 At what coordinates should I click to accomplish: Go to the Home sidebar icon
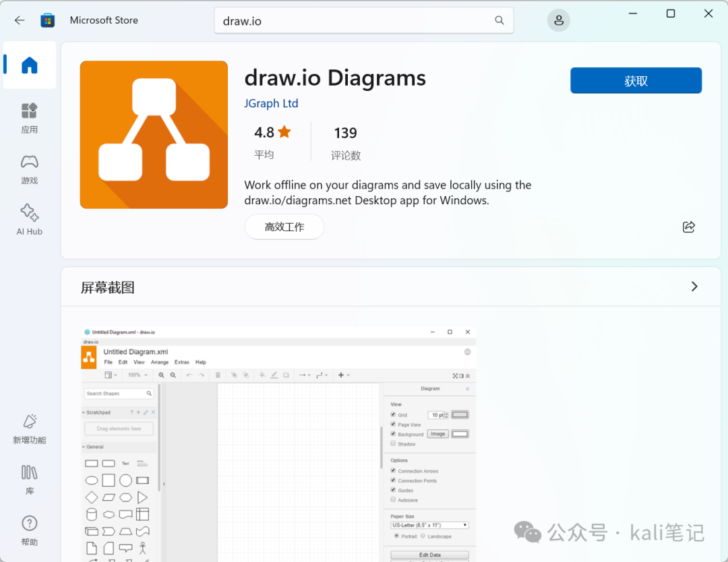29,65
